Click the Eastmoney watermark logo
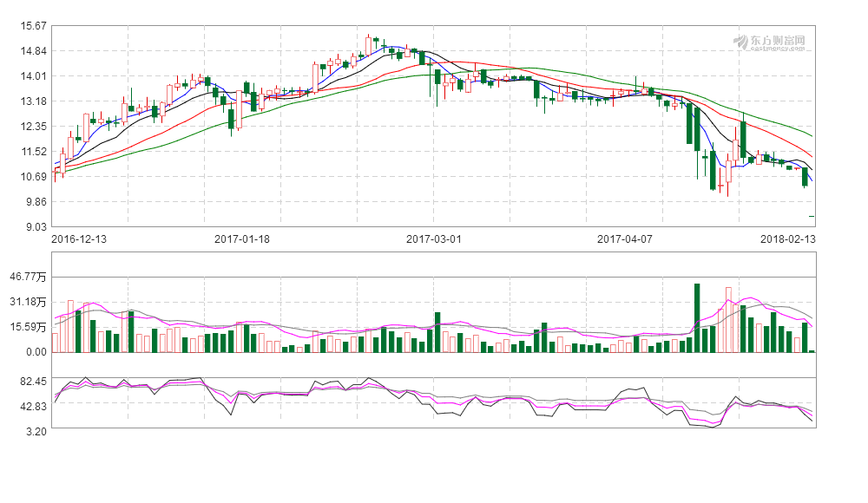Screen dimensions: 868x503 click(769, 42)
